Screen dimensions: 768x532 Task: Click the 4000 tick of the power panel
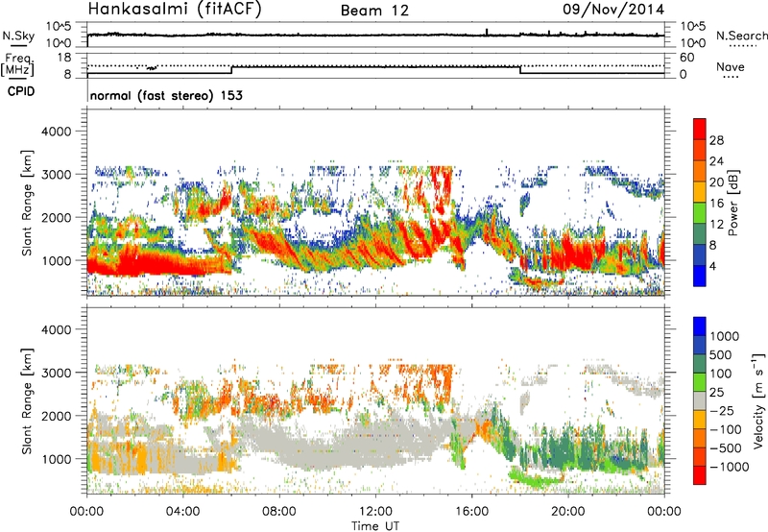56,131
